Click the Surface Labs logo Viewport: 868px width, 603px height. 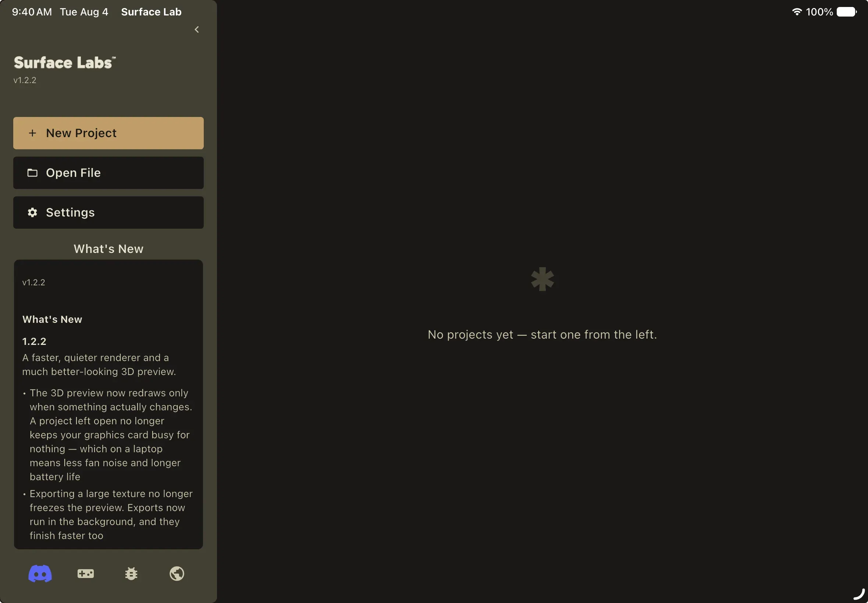tap(65, 63)
